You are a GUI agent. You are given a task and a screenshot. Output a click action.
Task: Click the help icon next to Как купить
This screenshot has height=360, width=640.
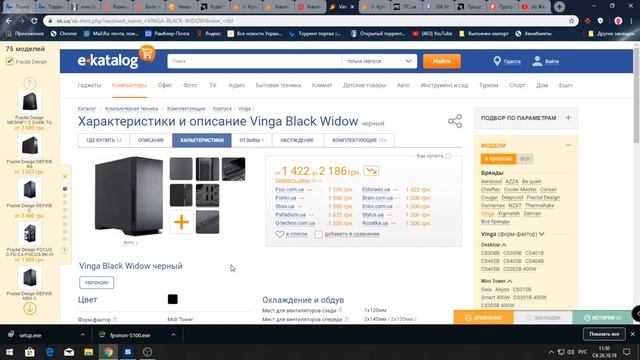(448, 156)
